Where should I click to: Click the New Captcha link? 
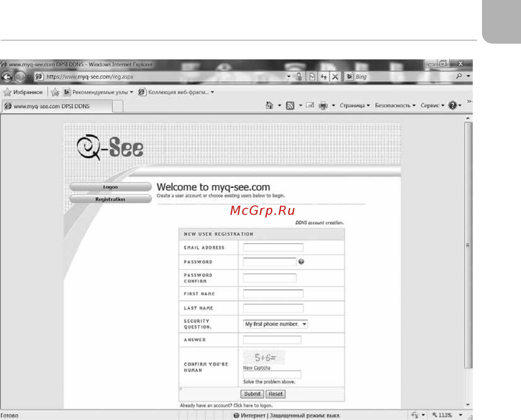257,368
